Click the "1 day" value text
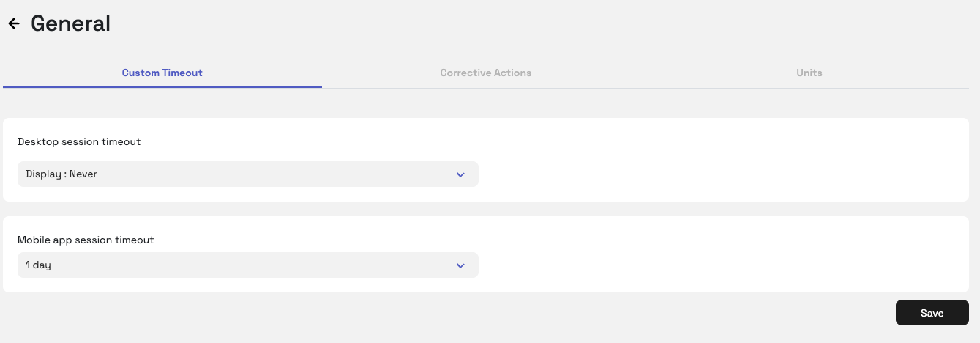 point(38,265)
